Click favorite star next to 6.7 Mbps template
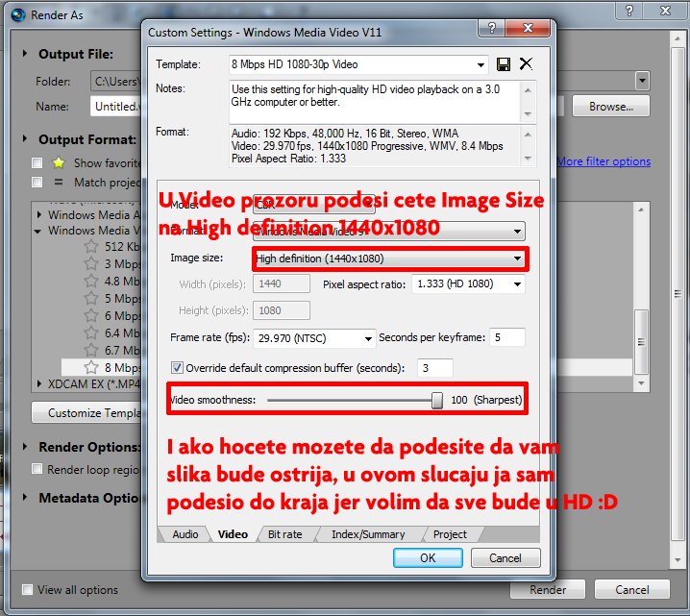 [x=91, y=350]
